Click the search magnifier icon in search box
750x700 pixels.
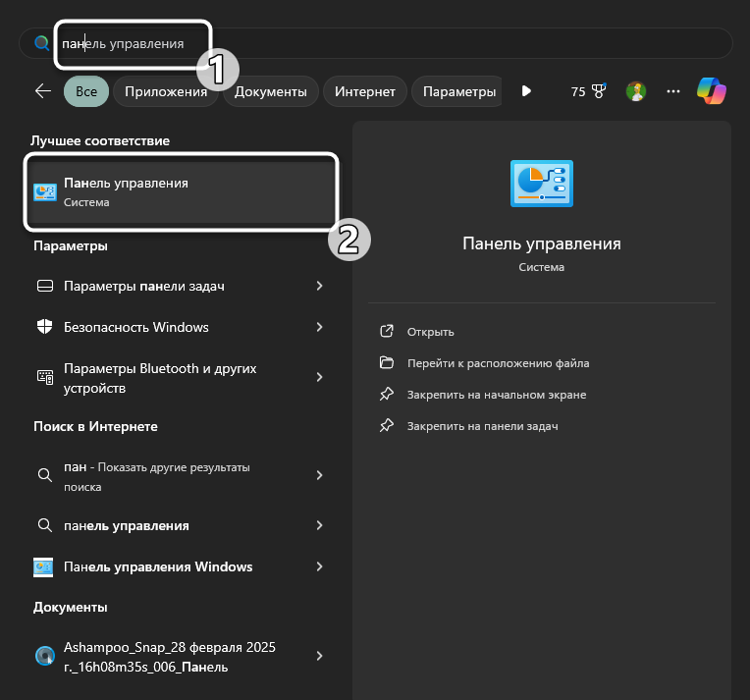point(42,43)
